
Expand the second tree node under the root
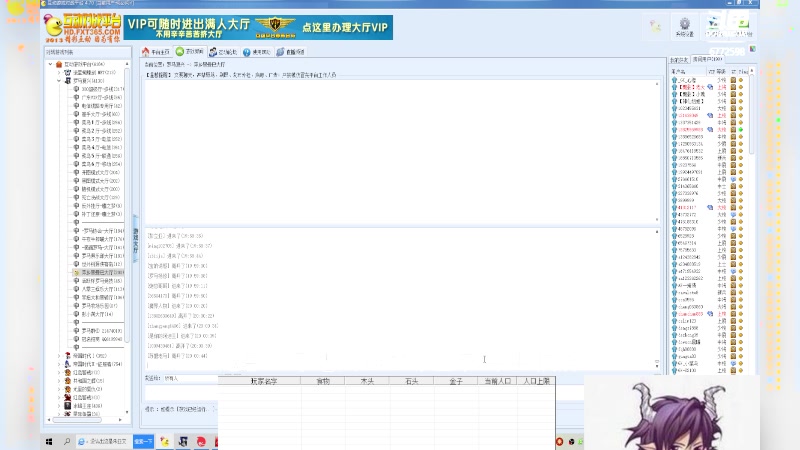coord(59,72)
